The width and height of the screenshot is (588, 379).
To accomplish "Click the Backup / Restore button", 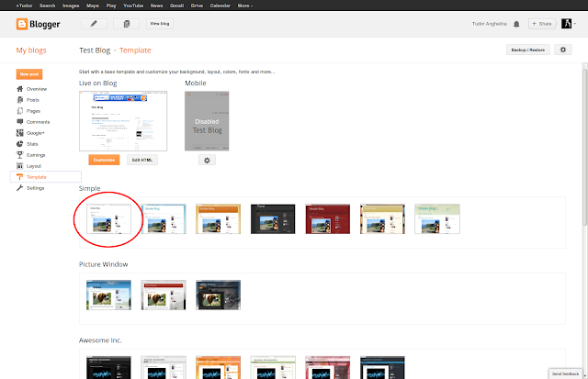I will click(528, 50).
